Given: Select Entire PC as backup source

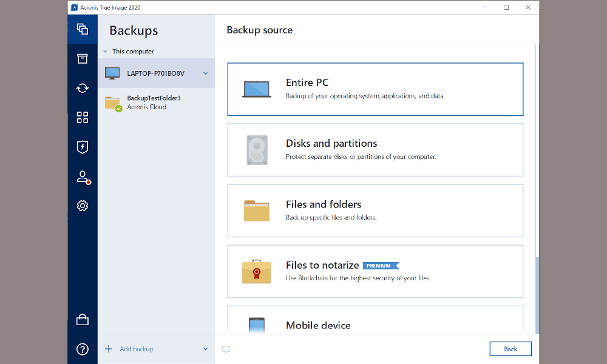Looking at the screenshot, I should (375, 89).
